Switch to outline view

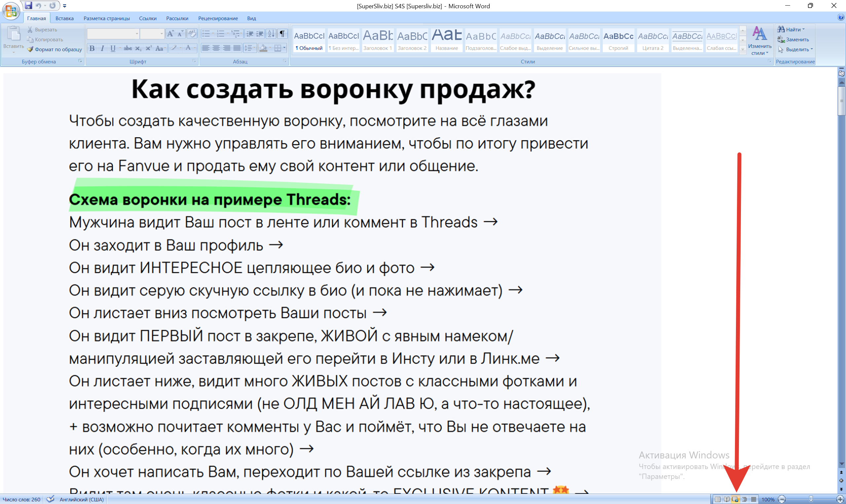pos(745,499)
